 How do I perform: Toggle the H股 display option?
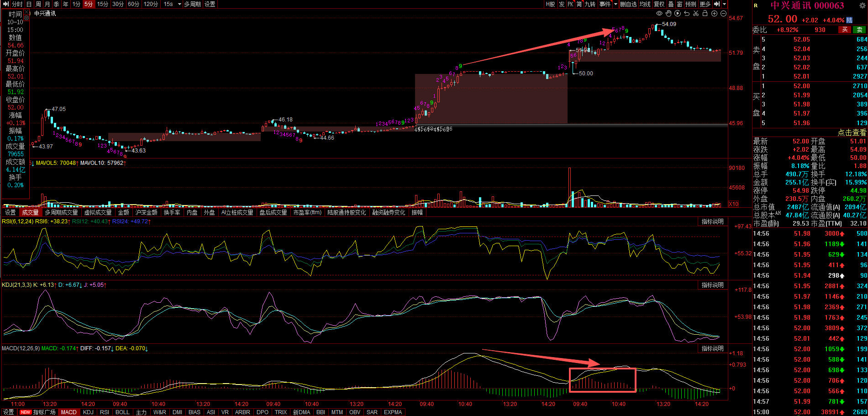[x=551, y=4]
